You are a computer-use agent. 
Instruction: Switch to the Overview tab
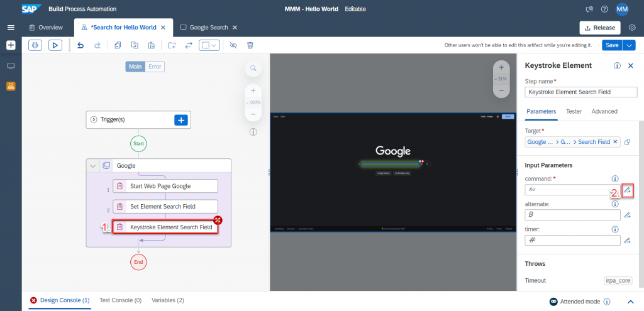pos(46,28)
